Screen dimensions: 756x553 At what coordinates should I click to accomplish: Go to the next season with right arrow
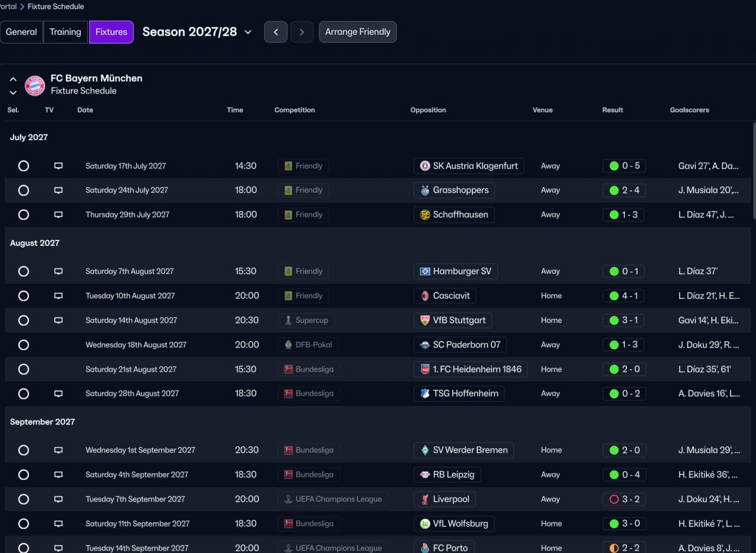pyautogui.click(x=302, y=32)
